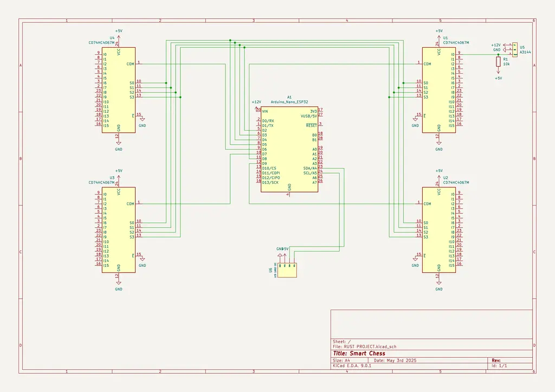This screenshot has height=392, width=555.
Task: Click the Arduino D1/TX pin label
Action: (268, 126)
